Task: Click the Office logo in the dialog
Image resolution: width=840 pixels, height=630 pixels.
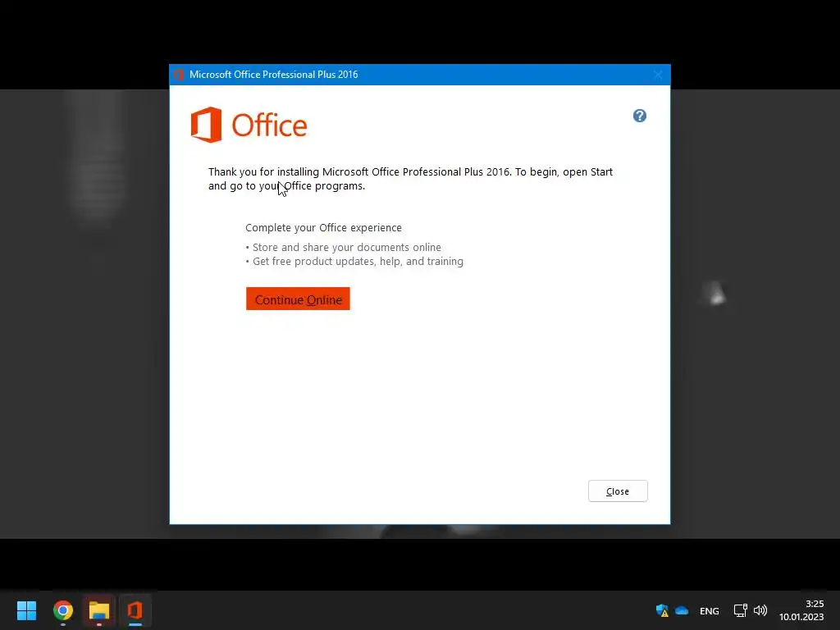Action: (249, 125)
